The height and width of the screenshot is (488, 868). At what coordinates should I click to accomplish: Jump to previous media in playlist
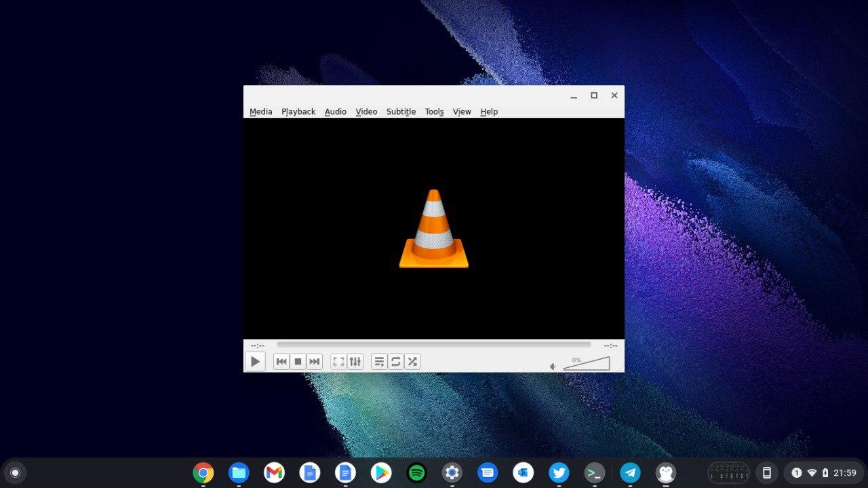(281, 362)
